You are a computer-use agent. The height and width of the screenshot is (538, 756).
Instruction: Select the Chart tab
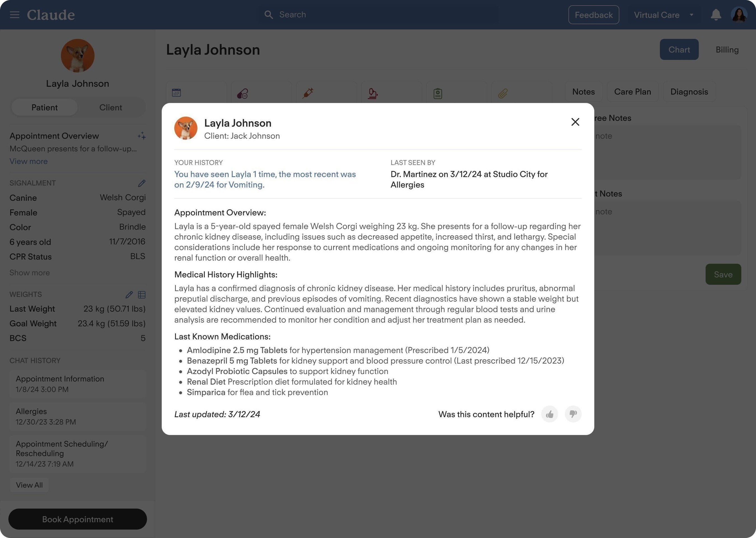679,49
